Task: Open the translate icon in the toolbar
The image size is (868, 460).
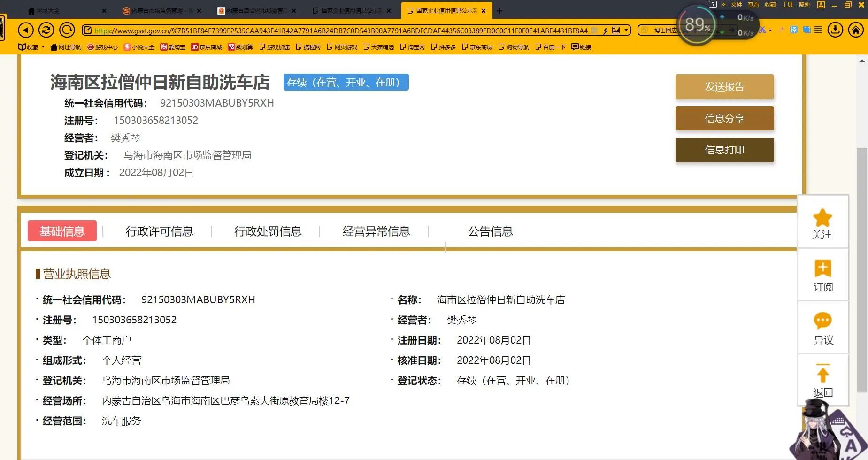Action: point(794,30)
